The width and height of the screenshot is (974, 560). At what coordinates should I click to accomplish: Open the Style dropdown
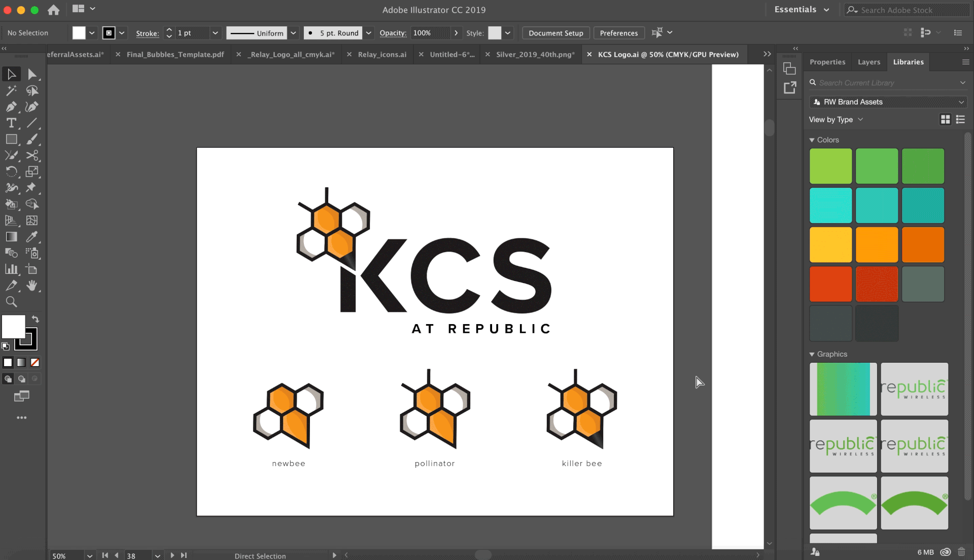point(508,33)
